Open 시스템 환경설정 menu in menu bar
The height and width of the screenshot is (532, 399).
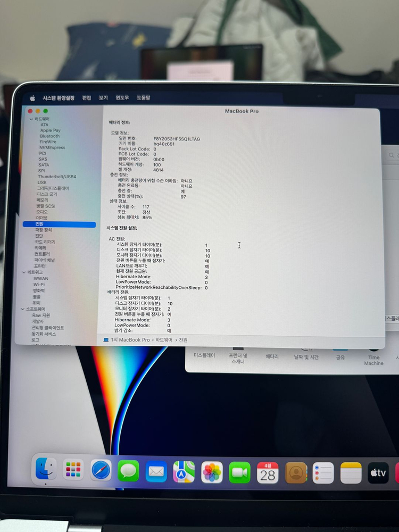[59, 98]
